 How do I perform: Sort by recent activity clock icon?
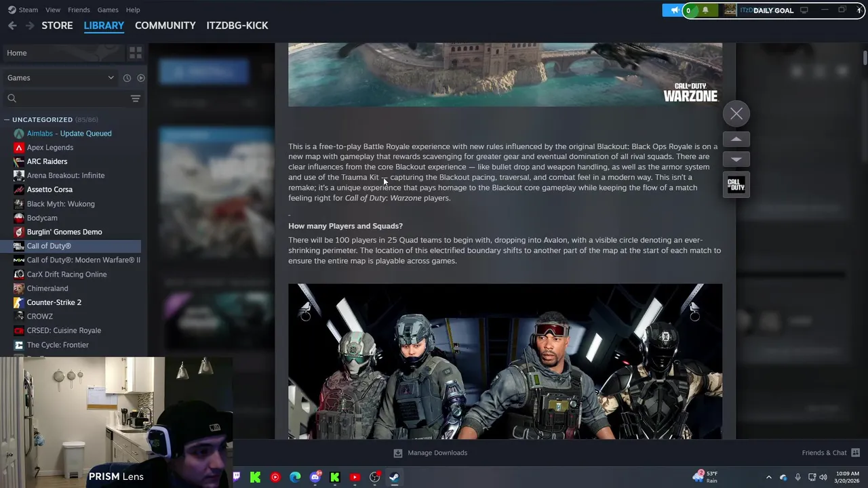(127, 78)
